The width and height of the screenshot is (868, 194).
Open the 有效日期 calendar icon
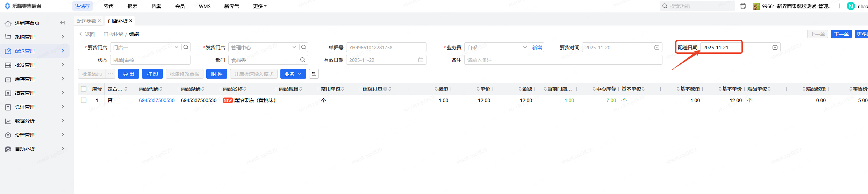pos(421,60)
